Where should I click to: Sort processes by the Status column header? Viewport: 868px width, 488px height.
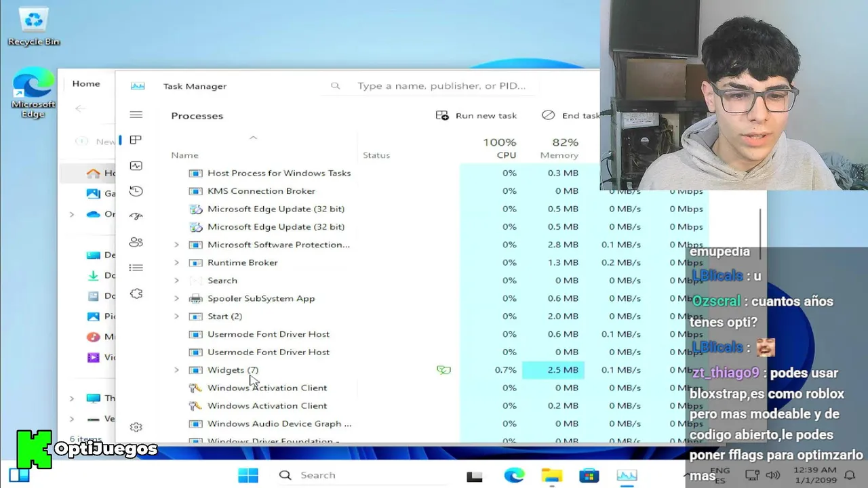pos(376,155)
